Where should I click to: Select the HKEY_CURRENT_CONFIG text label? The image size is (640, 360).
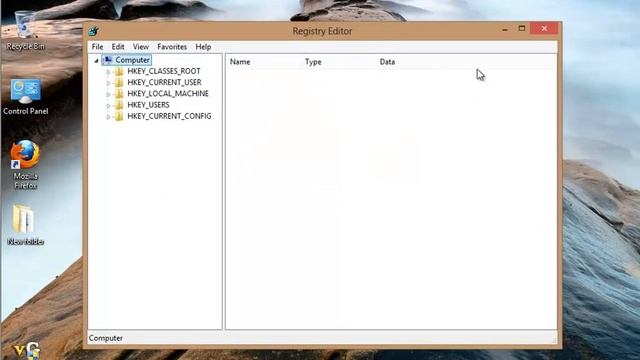click(169, 116)
